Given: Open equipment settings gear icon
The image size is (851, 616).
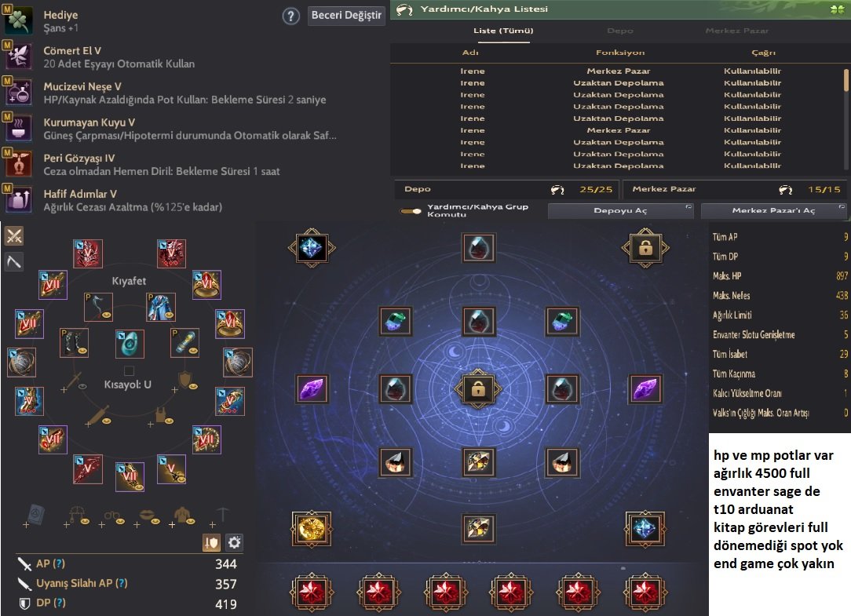Looking at the screenshot, I should (x=235, y=542).
